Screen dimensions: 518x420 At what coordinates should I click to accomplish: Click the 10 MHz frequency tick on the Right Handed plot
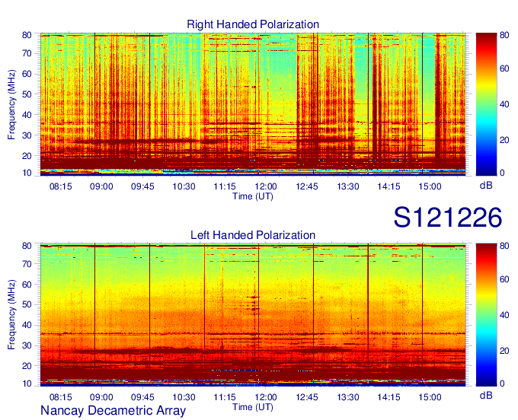[27, 173]
